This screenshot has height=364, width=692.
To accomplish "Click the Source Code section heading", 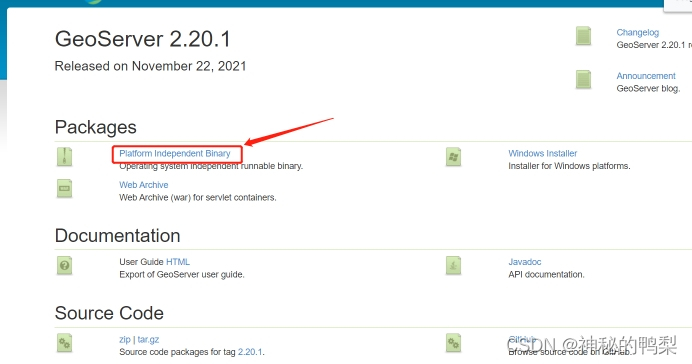I will 109,313.
